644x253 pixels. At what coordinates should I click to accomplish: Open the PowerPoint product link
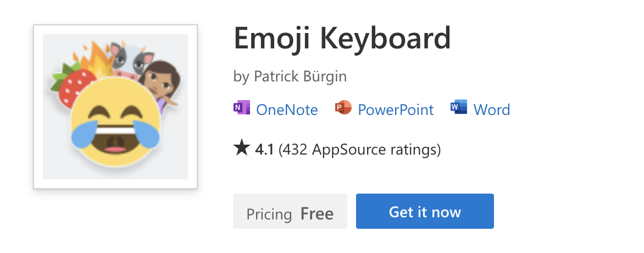click(x=396, y=110)
